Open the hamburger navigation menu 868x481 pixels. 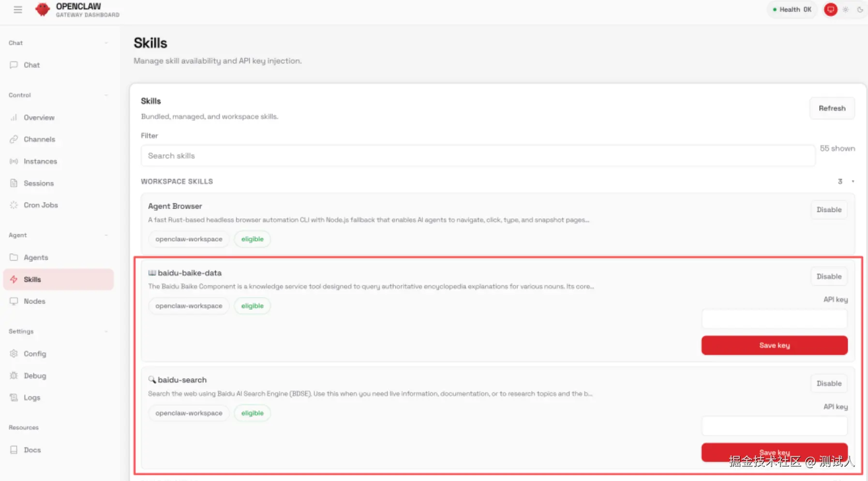point(18,10)
